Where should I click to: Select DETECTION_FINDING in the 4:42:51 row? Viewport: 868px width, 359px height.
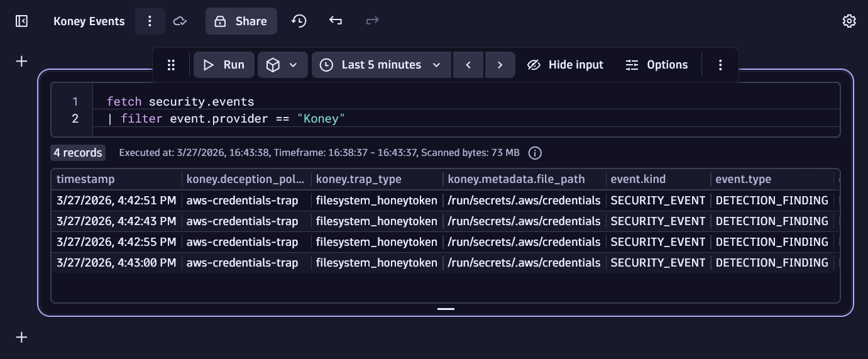[772, 201]
